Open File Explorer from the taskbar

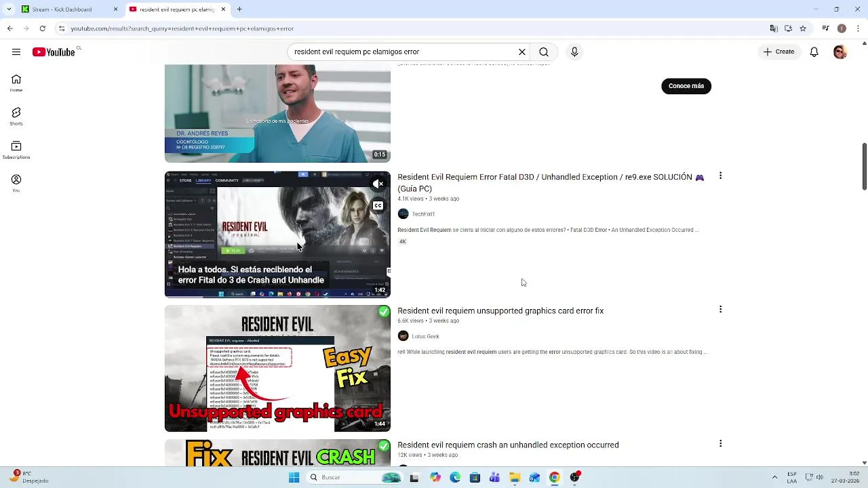(515, 478)
